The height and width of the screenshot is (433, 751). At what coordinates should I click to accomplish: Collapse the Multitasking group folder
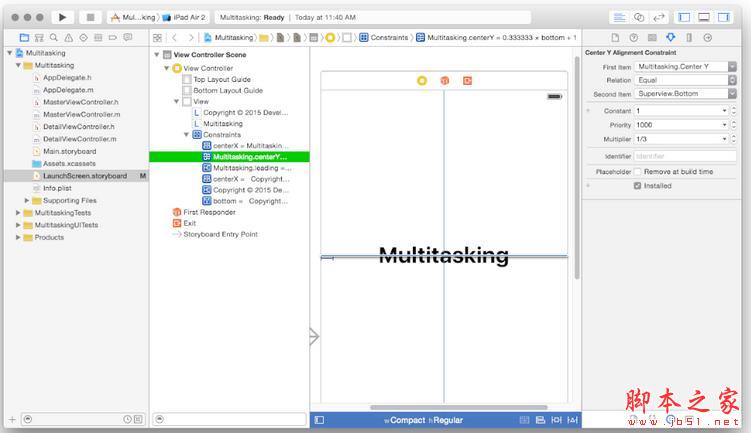(18, 65)
